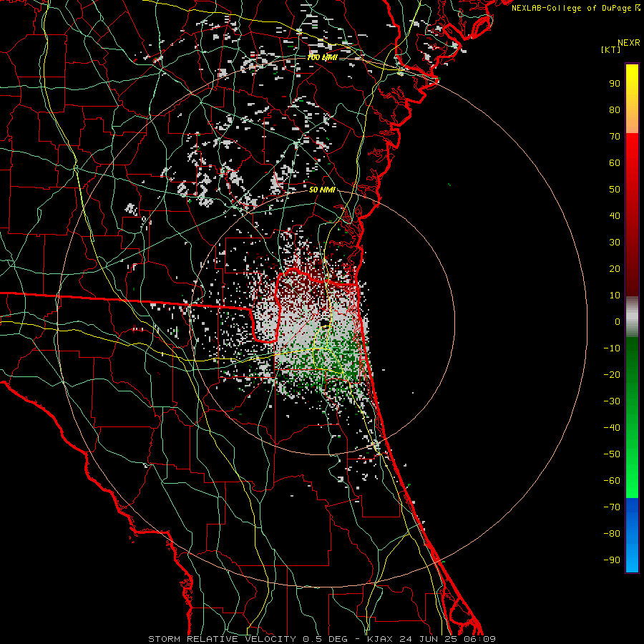
Task: Select the 10 value on velocity scale
Action: (615, 296)
